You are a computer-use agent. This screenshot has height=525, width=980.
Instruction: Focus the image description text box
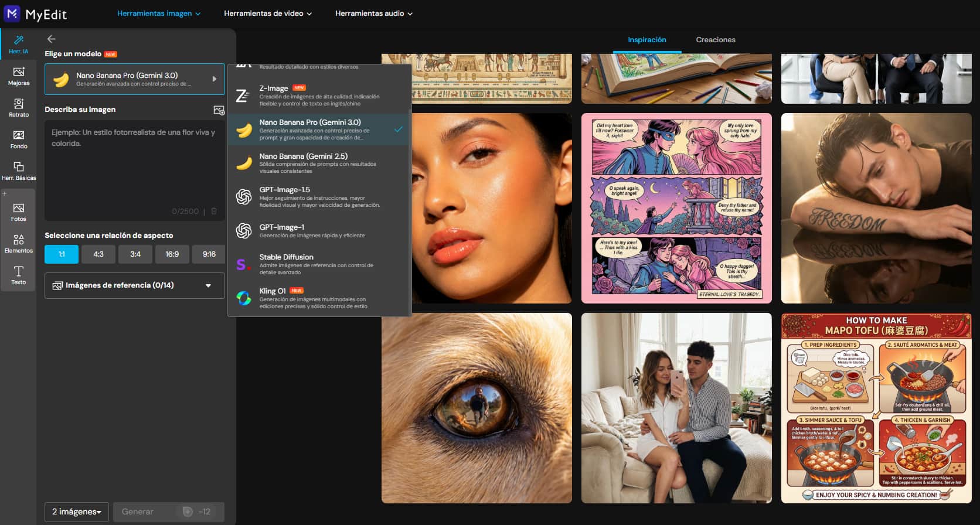(x=135, y=170)
